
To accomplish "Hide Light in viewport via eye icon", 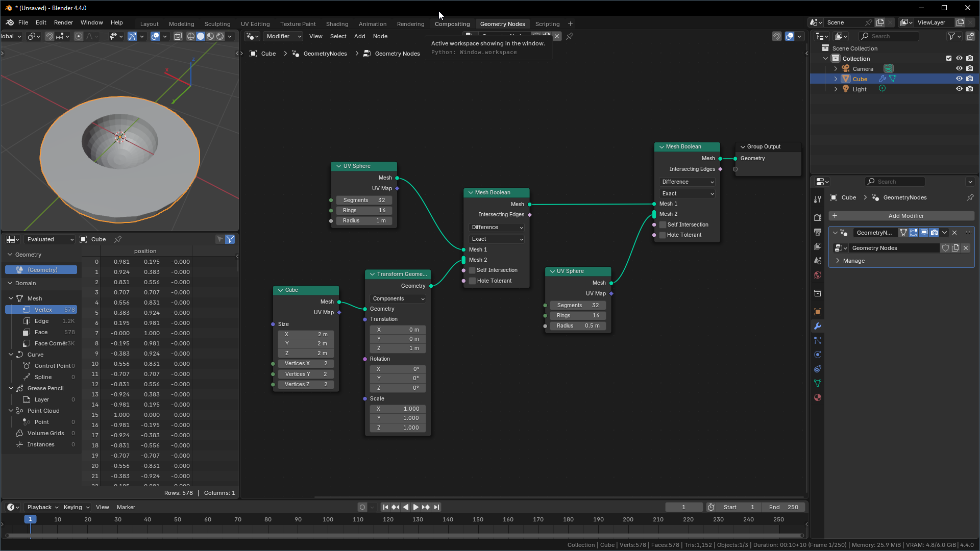I will click(x=959, y=89).
